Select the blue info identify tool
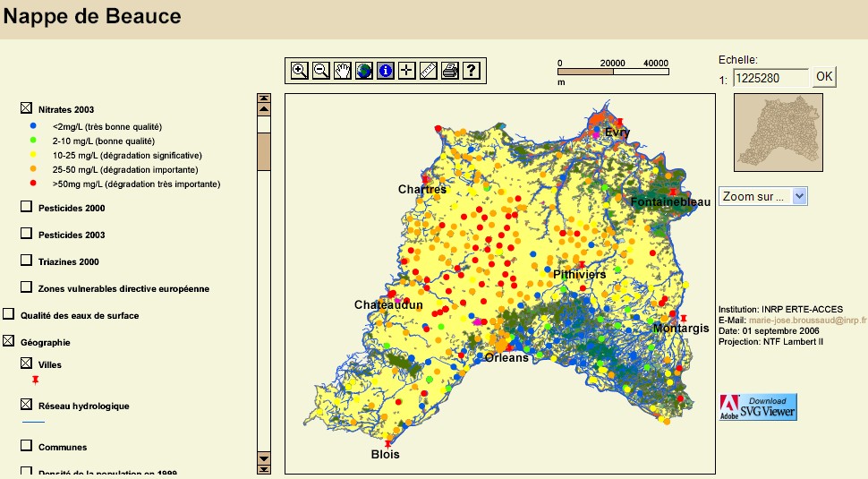The height and width of the screenshot is (479, 868). click(x=386, y=71)
